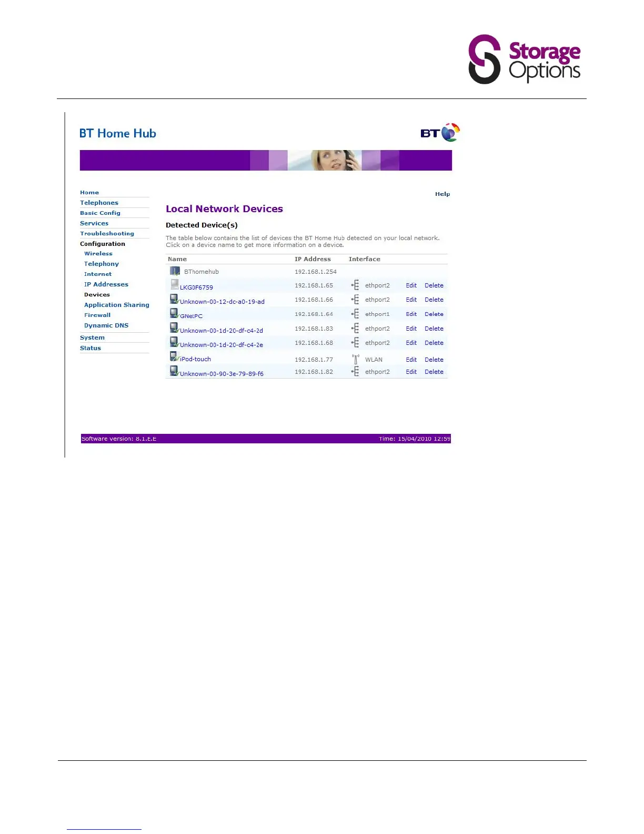Edit the GNetPC device

(x=411, y=314)
